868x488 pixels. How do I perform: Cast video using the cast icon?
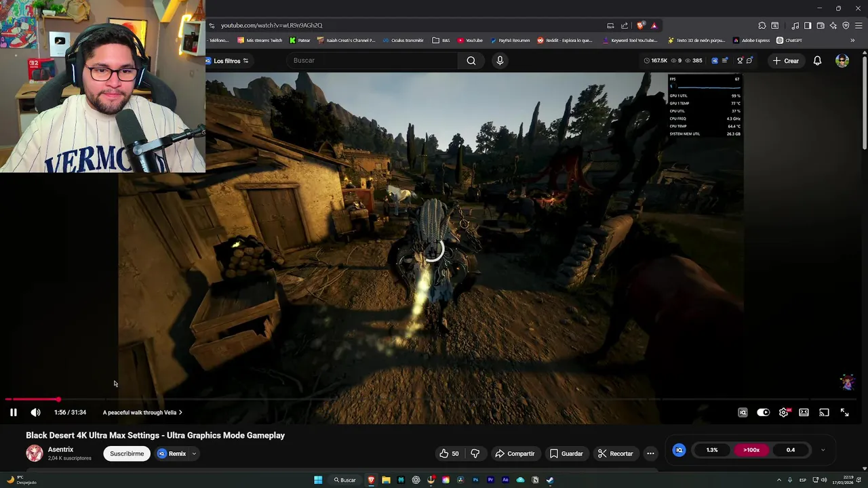tap(824, 412)
